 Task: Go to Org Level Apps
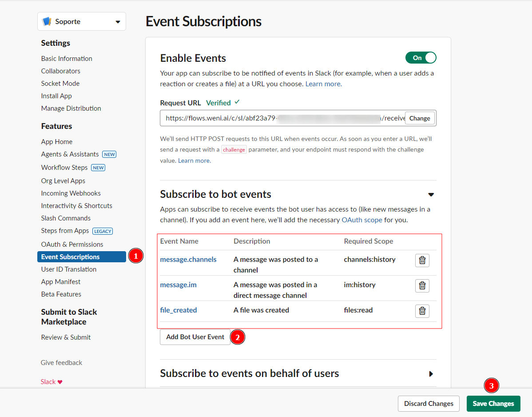(x=63, y=180)
